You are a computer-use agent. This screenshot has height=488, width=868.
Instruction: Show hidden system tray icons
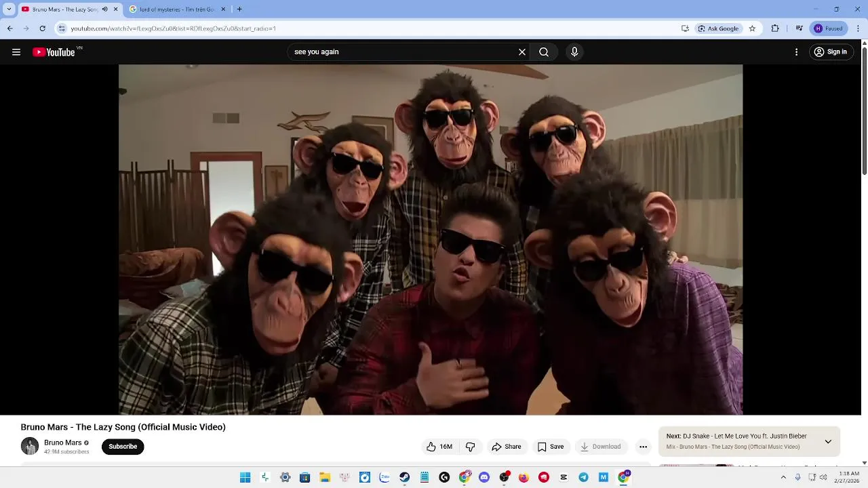click(x=783, y=477)
